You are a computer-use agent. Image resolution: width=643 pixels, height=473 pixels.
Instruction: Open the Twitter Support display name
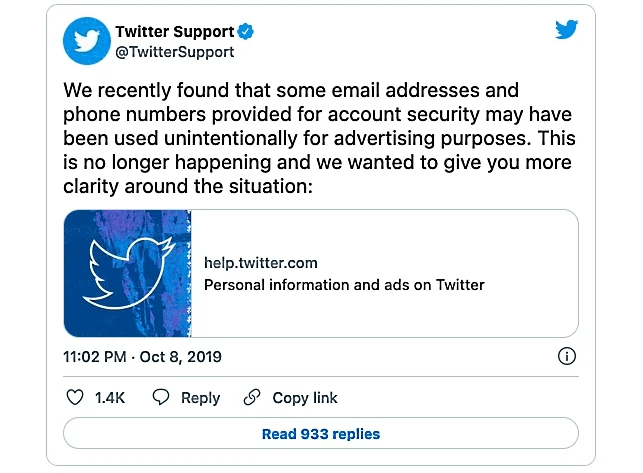175,32
